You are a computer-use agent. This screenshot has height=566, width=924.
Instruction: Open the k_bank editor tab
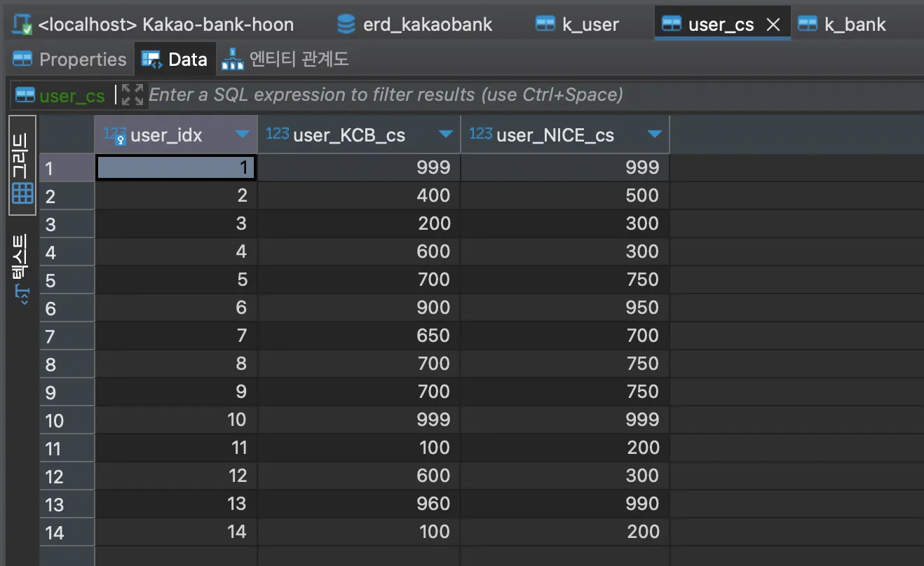point(843,25)
